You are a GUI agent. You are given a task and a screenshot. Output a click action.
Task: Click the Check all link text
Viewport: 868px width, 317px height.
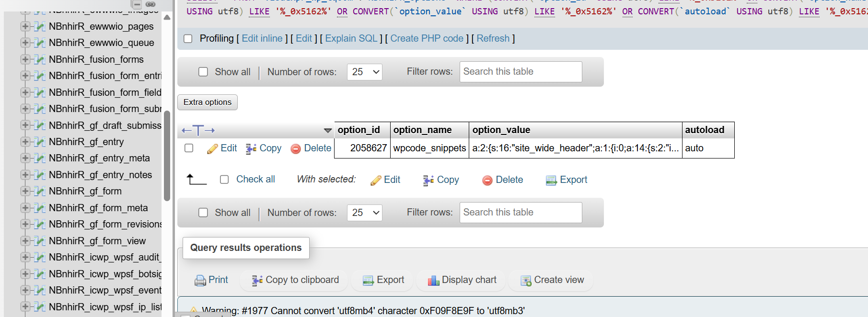255,179
